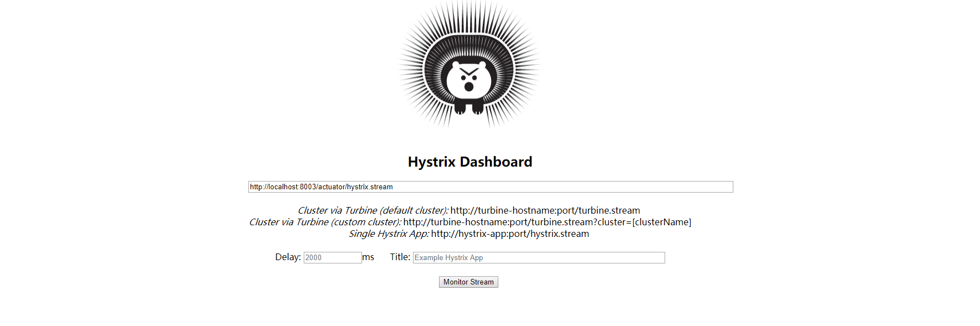Click the default turbine.stream example URL
This screenshot has width=980, height=326.
pyautogui.click(x=545, y=210)
